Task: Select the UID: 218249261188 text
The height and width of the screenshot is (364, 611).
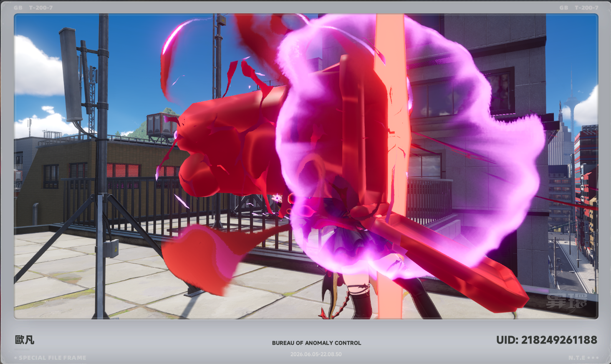Action: point(546,340)
